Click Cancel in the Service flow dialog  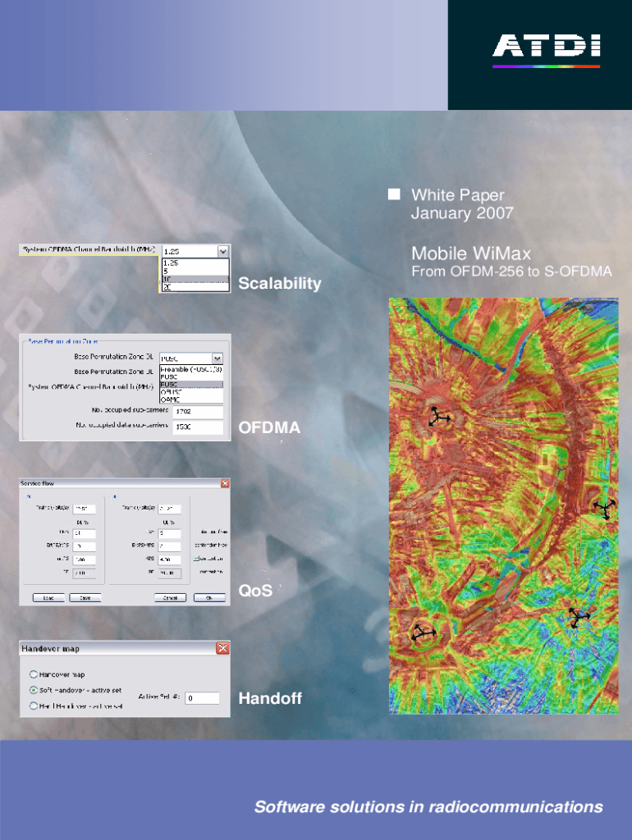tap(169, 597)
